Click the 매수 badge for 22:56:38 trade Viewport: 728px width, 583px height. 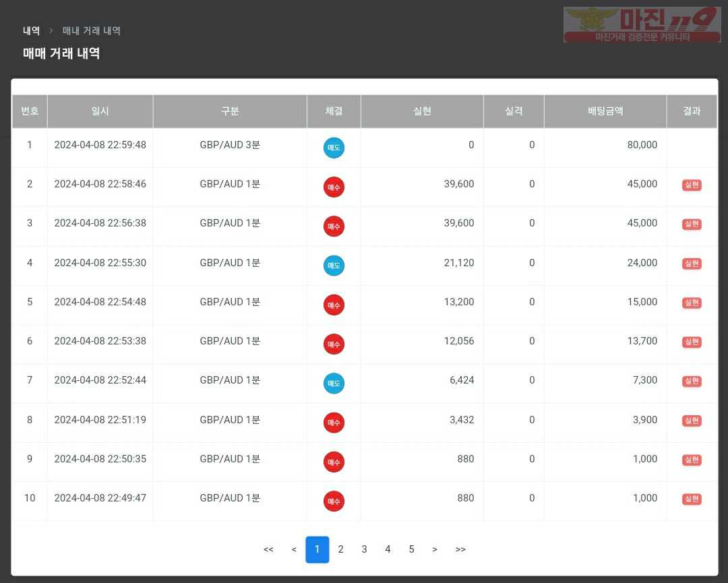pyautogui.click(x=334, y=226)
